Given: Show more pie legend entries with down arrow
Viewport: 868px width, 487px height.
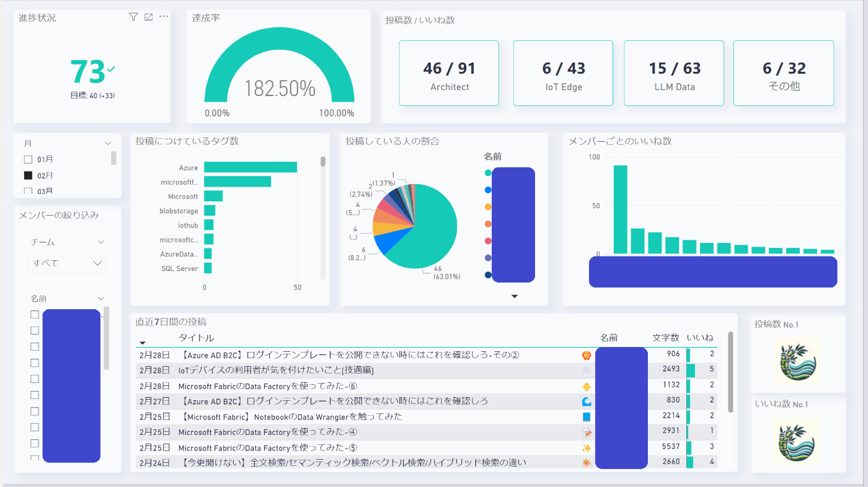Looking at the screenshot, I should point(514,296).
